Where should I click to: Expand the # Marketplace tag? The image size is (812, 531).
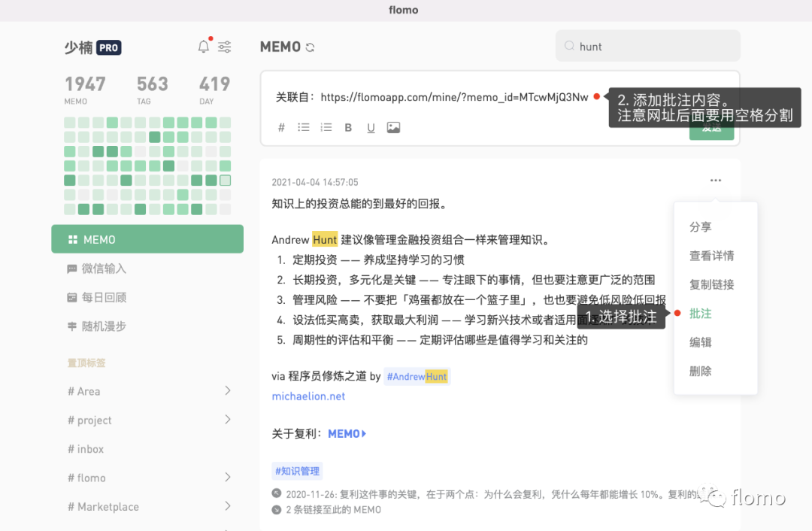(228, 506)
